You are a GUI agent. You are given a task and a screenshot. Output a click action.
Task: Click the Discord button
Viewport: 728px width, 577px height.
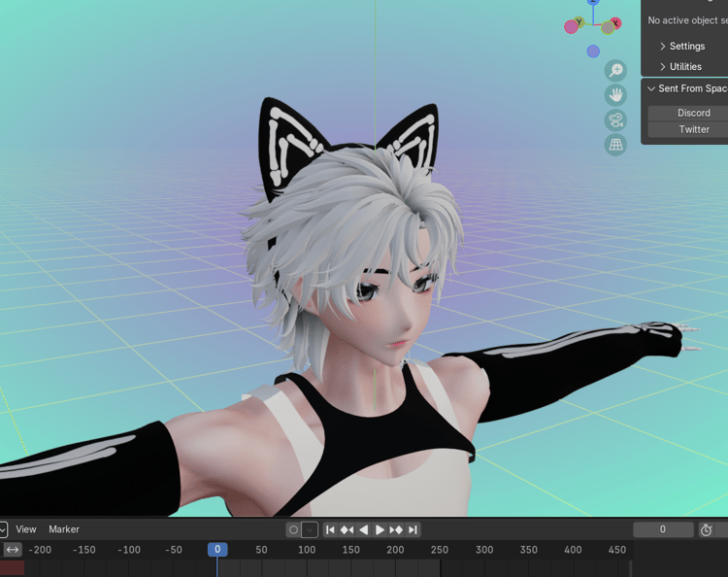pos(694,113)
